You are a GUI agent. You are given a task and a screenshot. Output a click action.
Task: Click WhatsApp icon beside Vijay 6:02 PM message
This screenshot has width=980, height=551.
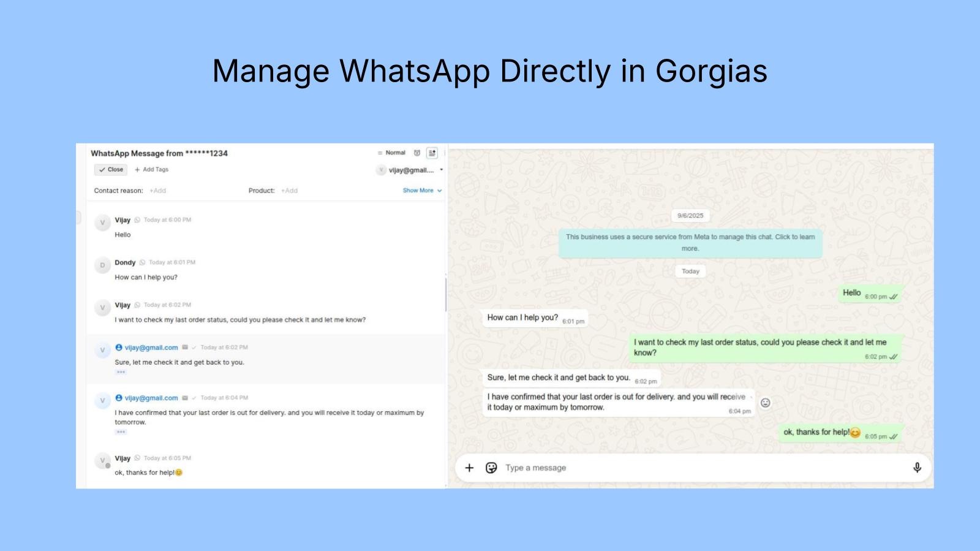pos(137,305)
